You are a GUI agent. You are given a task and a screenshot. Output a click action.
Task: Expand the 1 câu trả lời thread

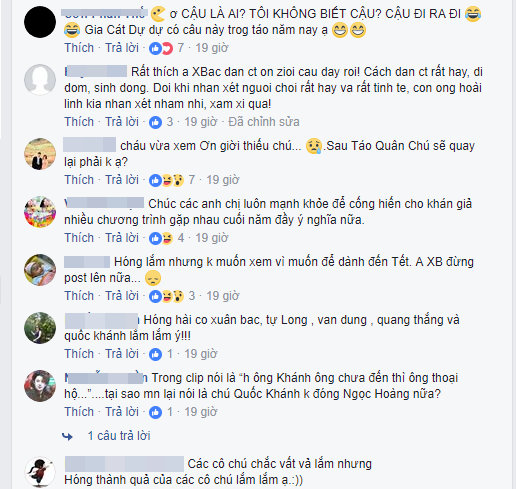(119, 436)
